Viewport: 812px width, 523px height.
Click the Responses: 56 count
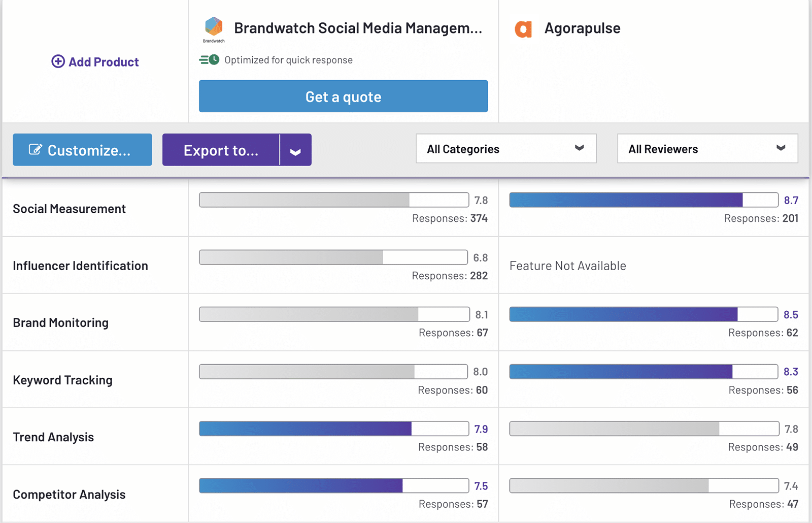[763, 390]
